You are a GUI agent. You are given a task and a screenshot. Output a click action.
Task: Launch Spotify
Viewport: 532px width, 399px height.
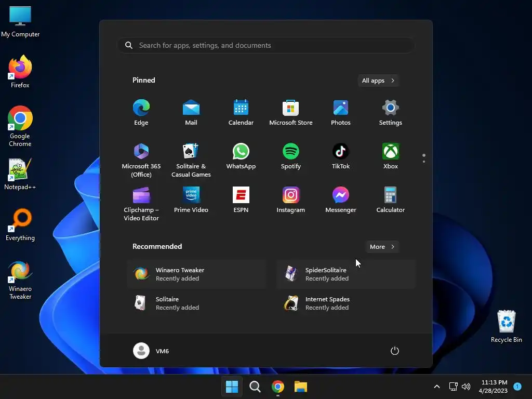291,156
